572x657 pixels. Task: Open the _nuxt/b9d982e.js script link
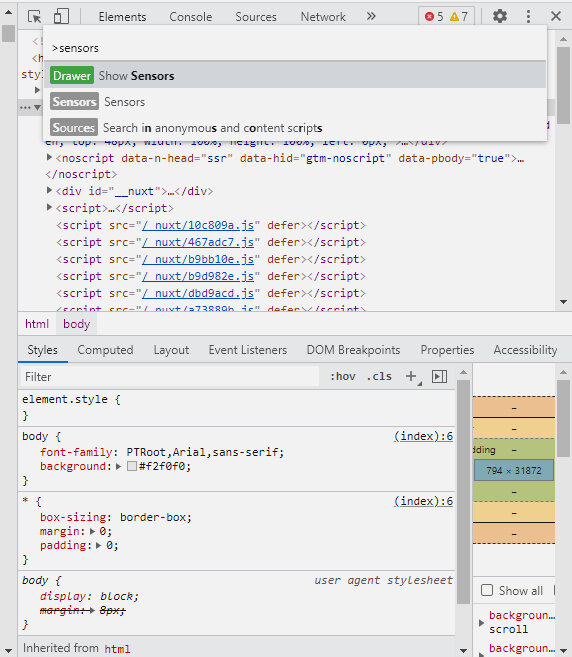pos(198,277)
